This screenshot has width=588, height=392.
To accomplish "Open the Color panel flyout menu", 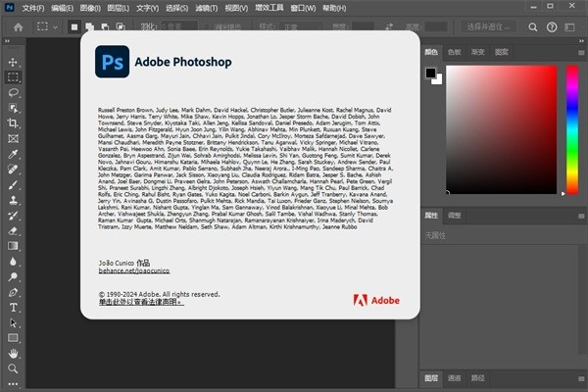I will pyautogui.click(x=581, y=53).
